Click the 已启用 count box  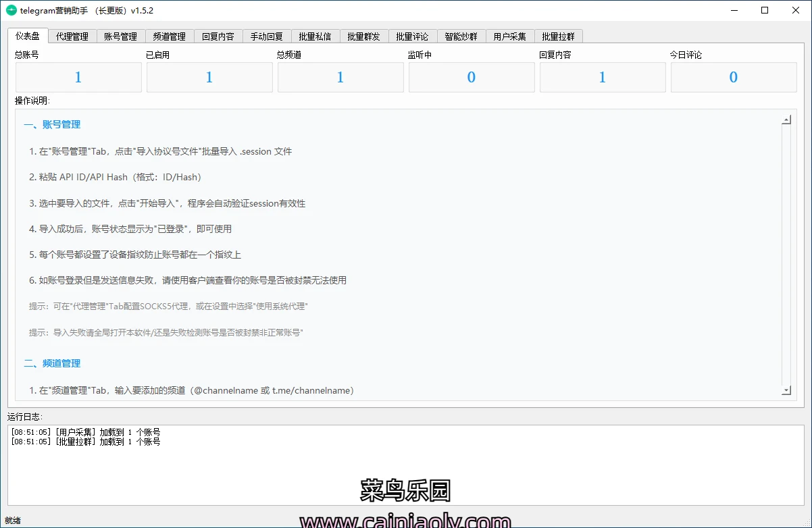[x=209, y=78]
